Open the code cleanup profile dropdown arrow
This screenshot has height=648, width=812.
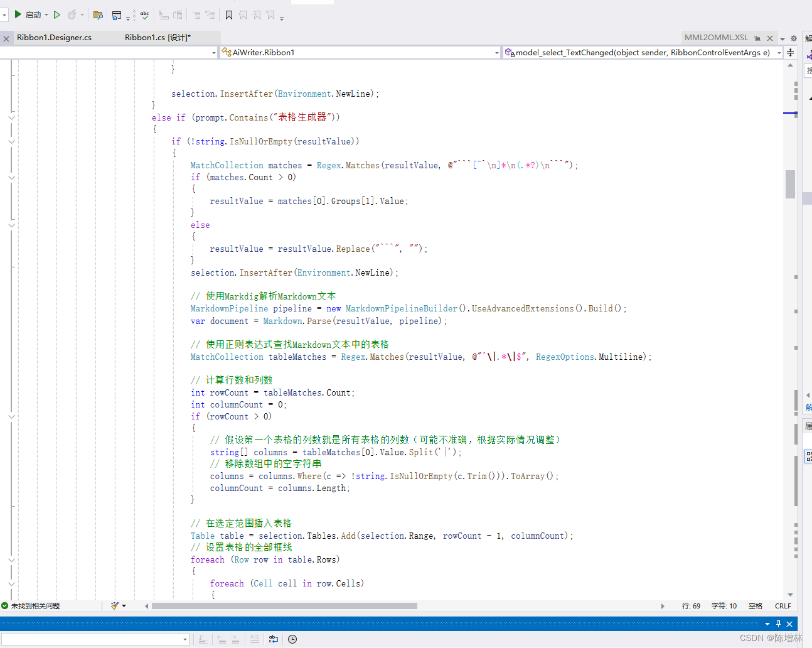pos(124,606)
